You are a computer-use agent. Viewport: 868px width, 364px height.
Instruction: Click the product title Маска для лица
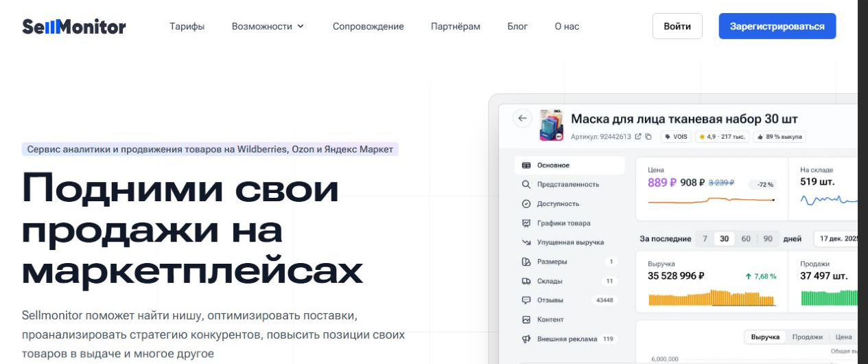click(x=684, y=119)
